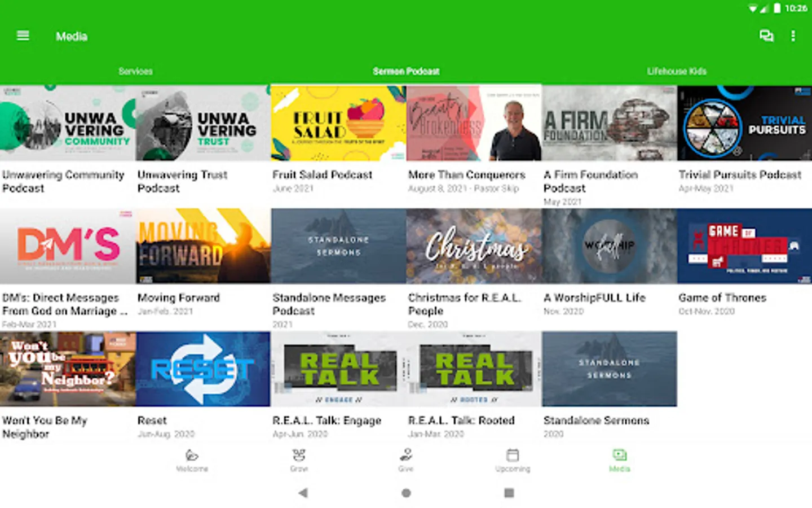Open the Grow section
This screenshot has height=508, width=812.
(299, 461)
